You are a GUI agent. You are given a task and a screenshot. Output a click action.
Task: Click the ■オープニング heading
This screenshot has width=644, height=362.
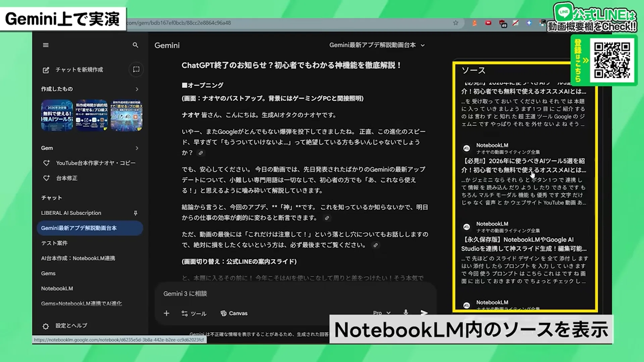pyautogui.click(x=202, y=85)
